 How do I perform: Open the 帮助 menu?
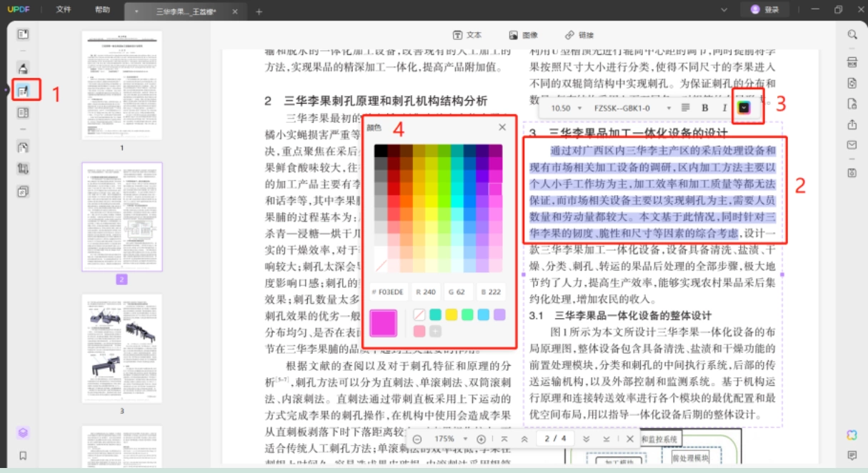click(x=102, y=10)
